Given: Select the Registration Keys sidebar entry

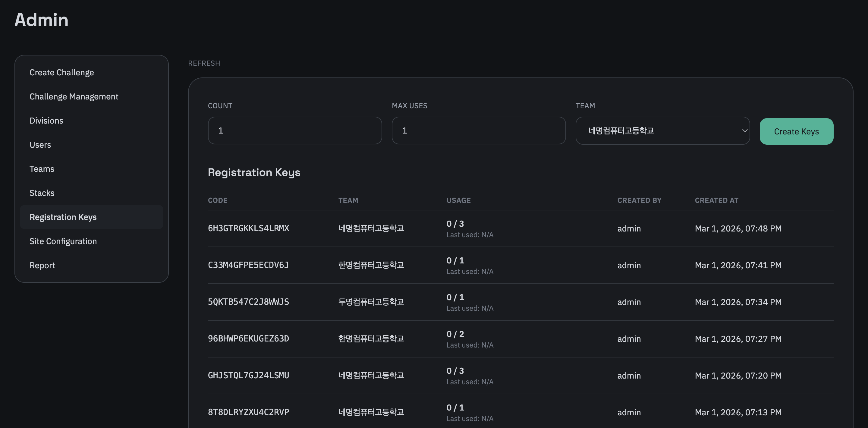Looking at the screenshot, I should pos(63,217).
